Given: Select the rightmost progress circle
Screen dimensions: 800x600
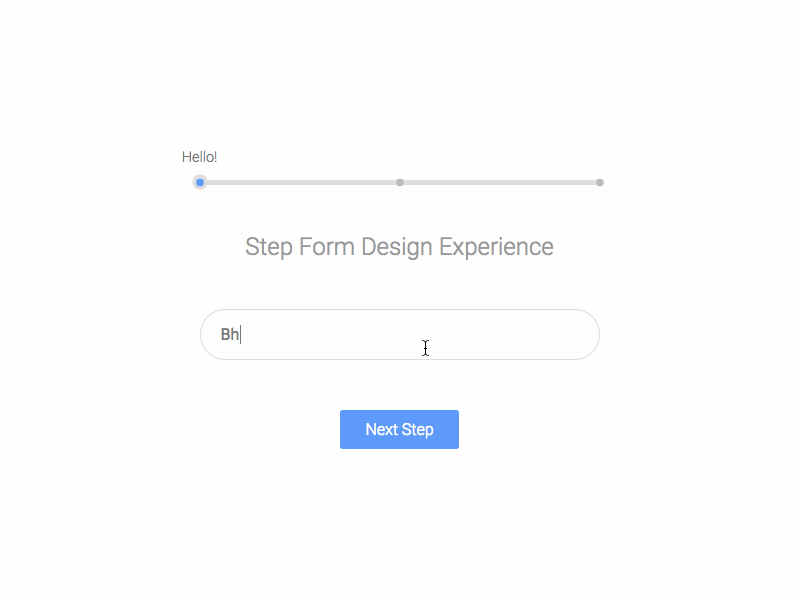Looking at the screenshot, I should point(600,182).
